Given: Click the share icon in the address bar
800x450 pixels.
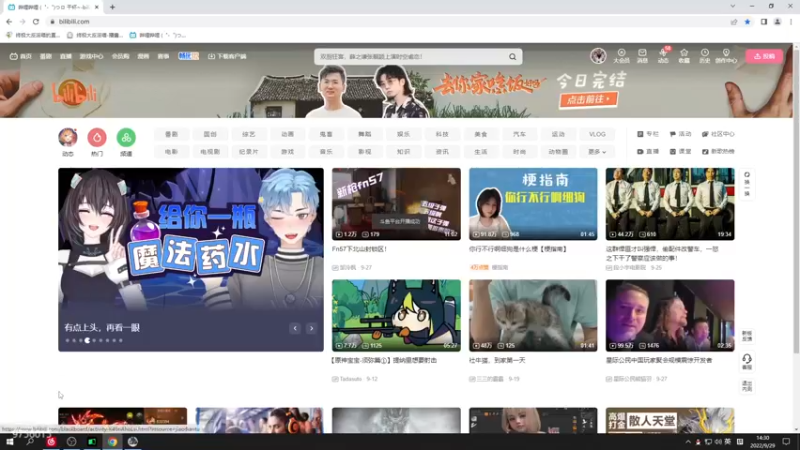Looking at the screenshot, I should coord(734,22).
